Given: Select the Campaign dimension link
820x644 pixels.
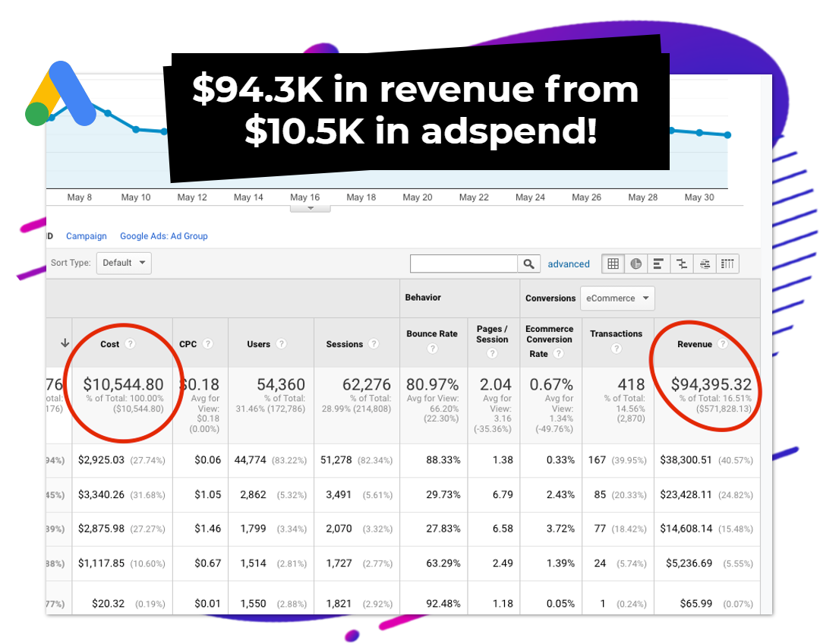Looking at the screenshot, I should 87,236.
